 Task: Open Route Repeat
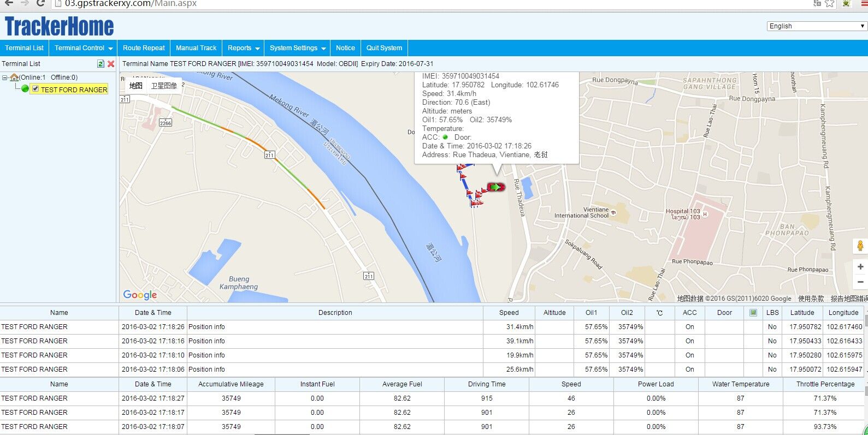coord(144,48)
